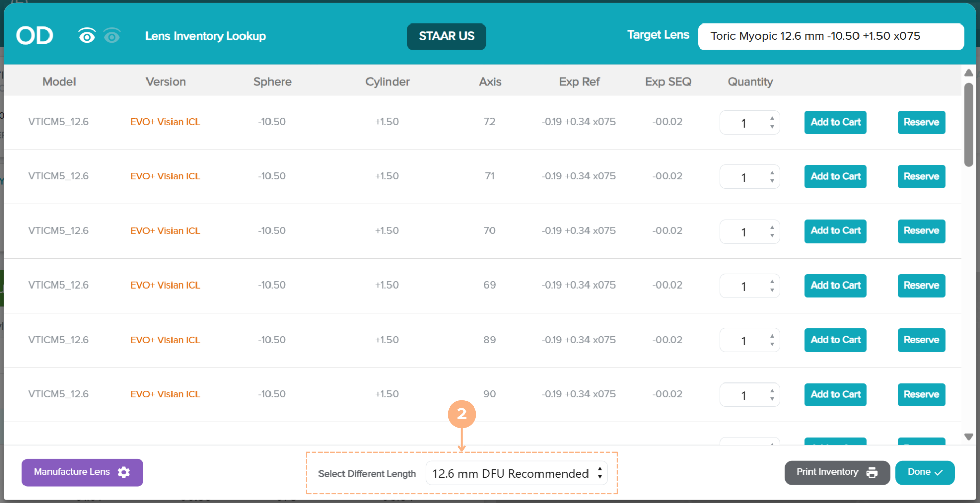The height and width of the screenshot is (503, 980).
Task: Click the quantity field for axis 90 lens
Action: click(x=744, y=395)
